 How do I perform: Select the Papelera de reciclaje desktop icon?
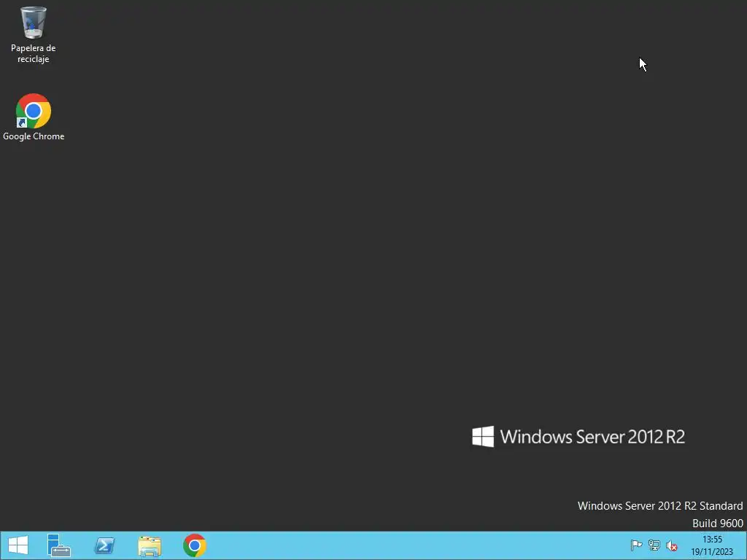pos(34,35)
